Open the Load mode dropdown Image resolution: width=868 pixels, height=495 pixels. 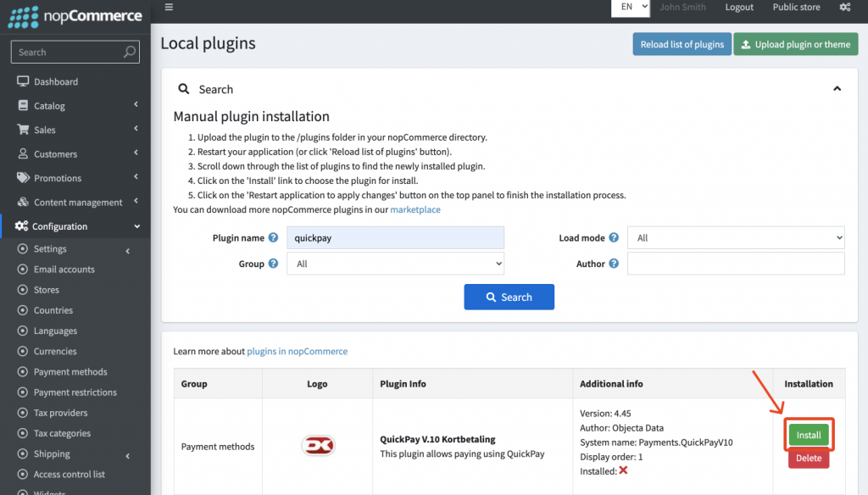pos(736,237)
